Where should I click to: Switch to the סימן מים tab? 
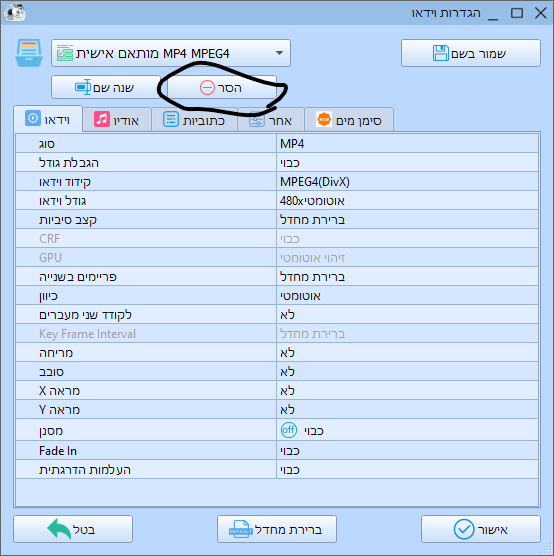point(349,120)
